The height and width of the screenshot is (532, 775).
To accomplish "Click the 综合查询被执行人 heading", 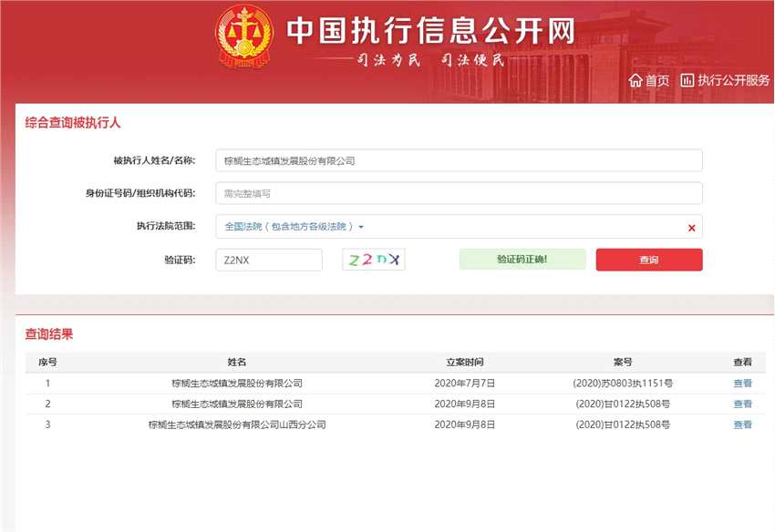I will point(73,122).
